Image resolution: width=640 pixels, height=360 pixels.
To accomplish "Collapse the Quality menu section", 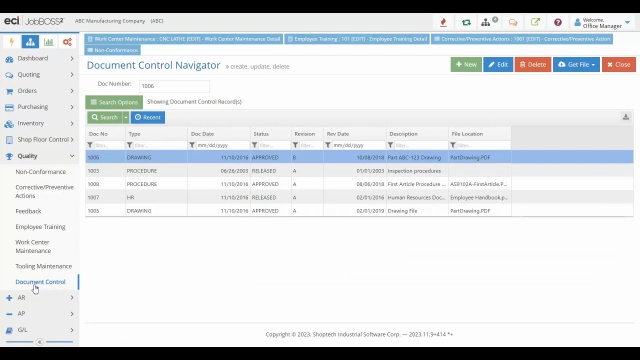I will pos(40,156).
